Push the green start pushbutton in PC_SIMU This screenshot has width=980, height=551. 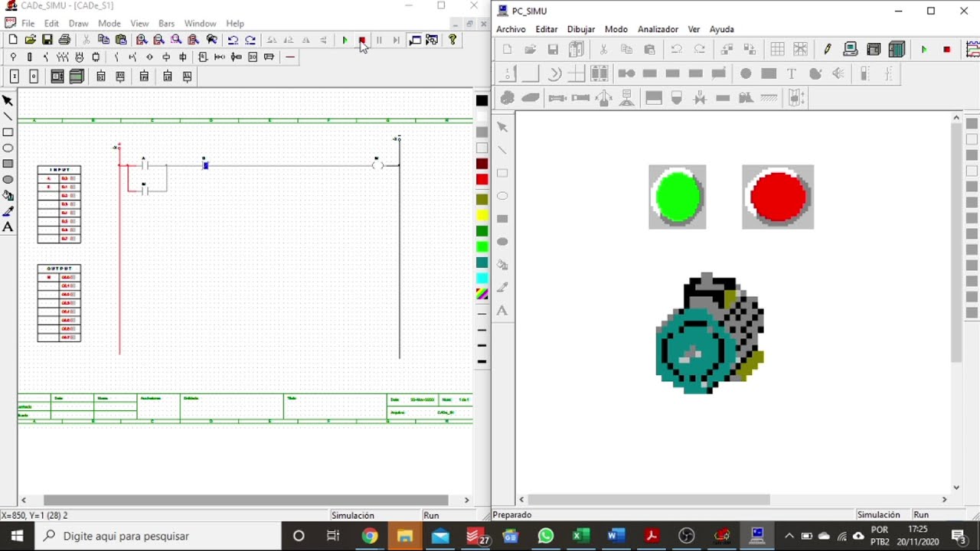678,197
